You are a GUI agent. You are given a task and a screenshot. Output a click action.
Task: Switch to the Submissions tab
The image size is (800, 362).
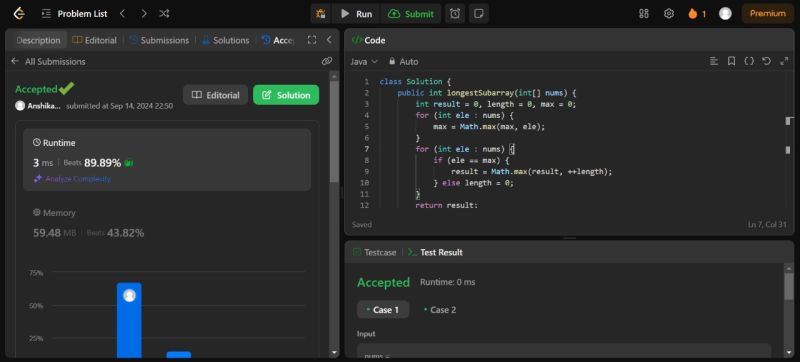[x=159, y=40]
